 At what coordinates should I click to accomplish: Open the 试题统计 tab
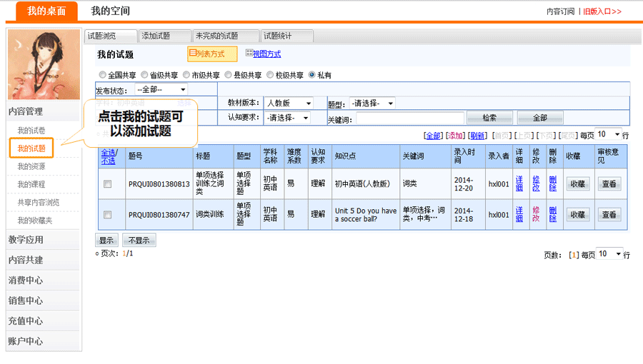(x=286, y=36)
